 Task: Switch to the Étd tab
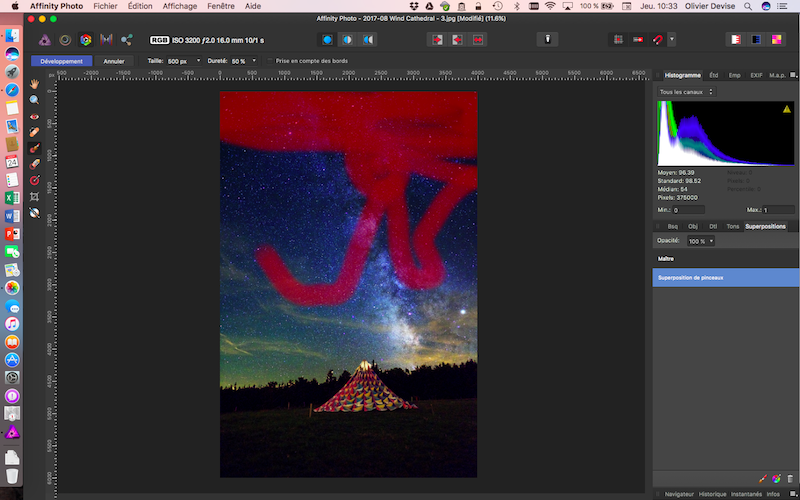point(714,75)
